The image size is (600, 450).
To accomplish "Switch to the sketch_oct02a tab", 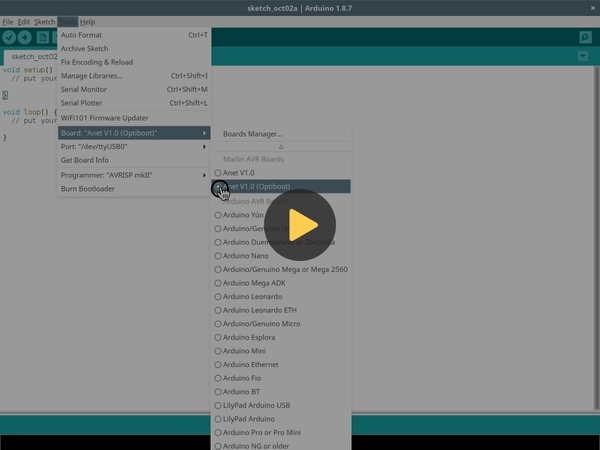I will click(x=31, y=57).
